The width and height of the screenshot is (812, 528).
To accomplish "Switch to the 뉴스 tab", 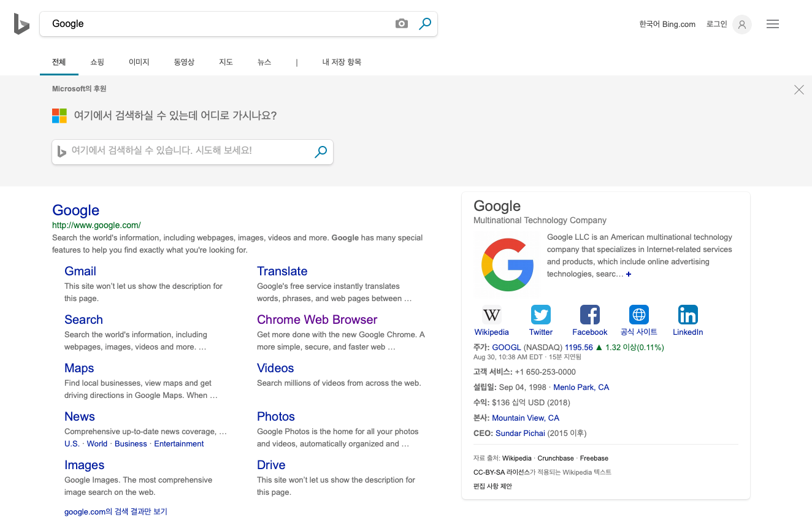I will coord(264,62).
